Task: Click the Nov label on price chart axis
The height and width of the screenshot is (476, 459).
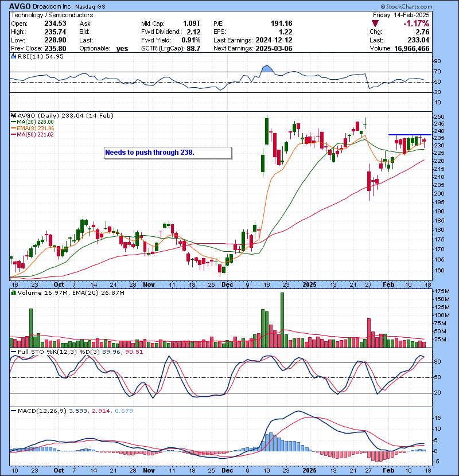Action: (149, 285)
